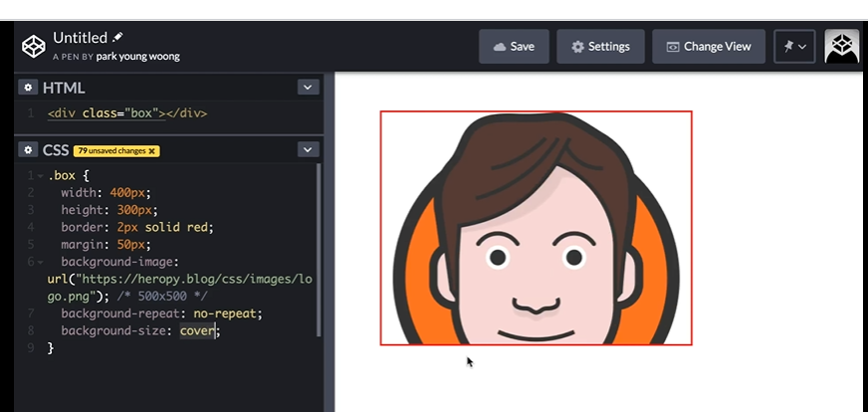Click the CSS editor vertical scrollbar

319,249
